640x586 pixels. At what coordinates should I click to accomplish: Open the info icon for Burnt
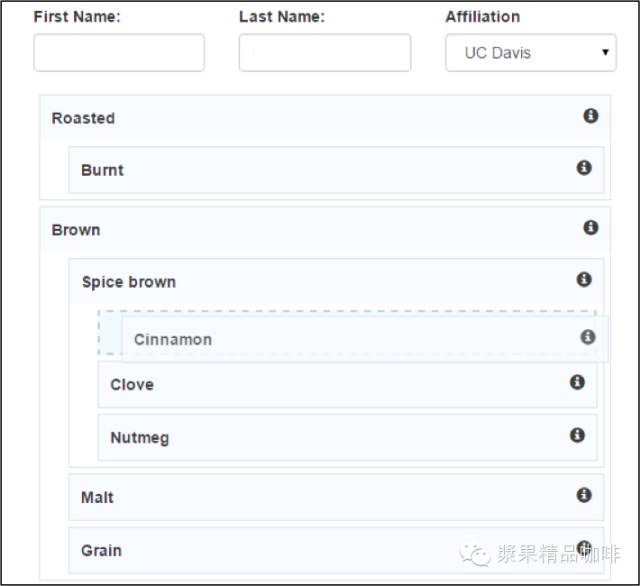tap(584, 168)
